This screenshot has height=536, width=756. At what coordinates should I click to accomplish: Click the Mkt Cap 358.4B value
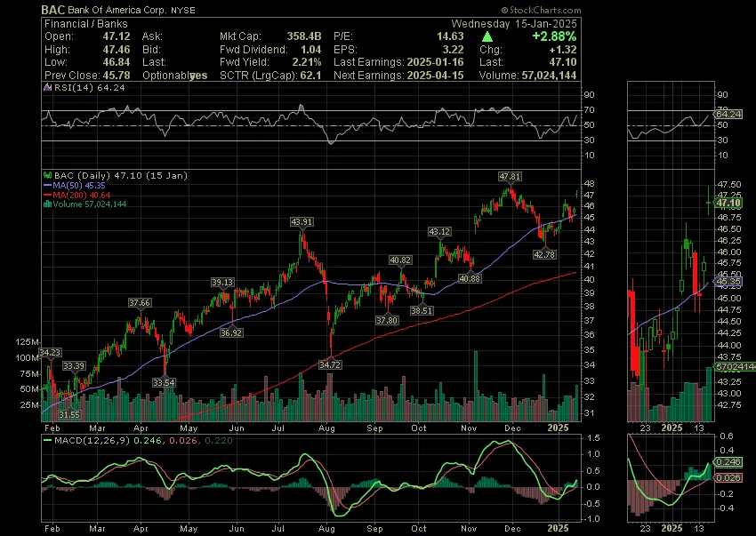tap(304, 36)
